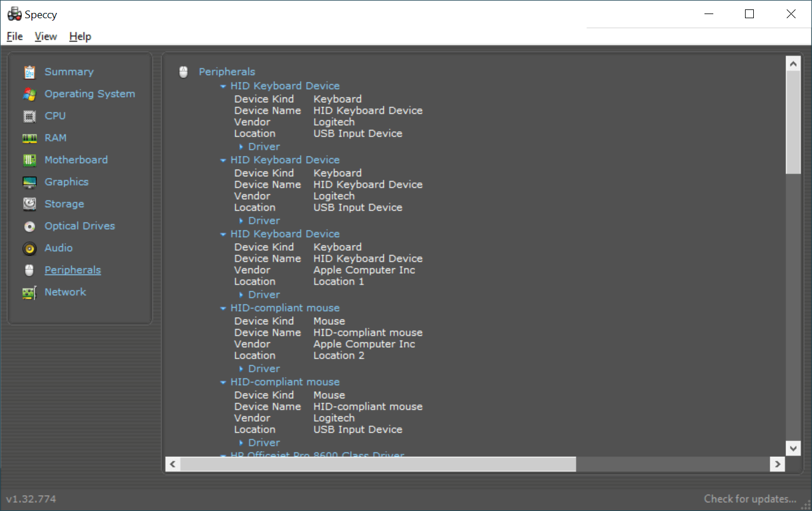Image resolution: width=812 pixels, height=511 pixels.
Task: Click 'Location 1' value
Action: [339, 281]
